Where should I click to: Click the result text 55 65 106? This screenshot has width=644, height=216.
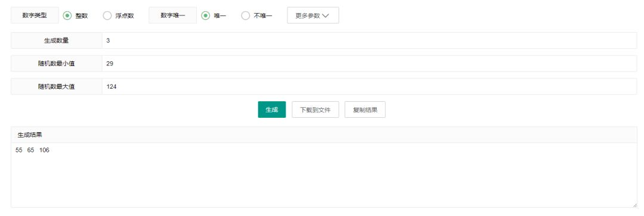click(32, 151)
